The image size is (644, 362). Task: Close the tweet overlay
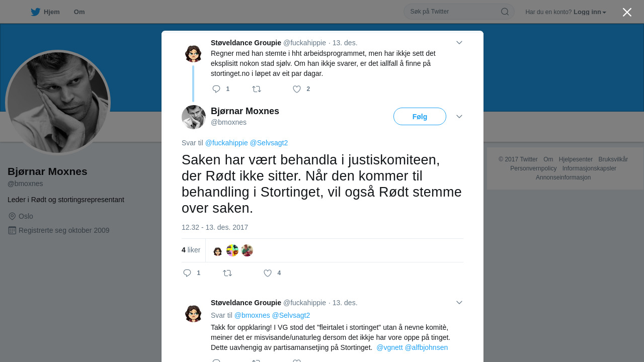click(x=627, y=12)
